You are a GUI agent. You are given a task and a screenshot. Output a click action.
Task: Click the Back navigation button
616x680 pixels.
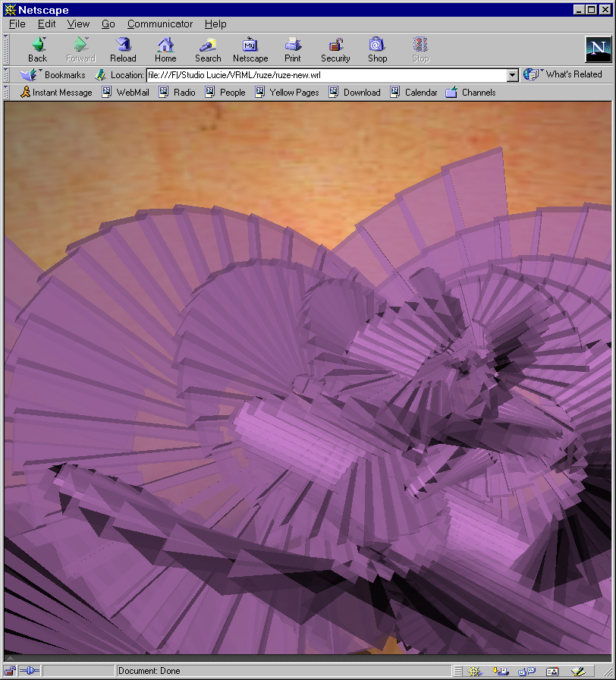(x=38, y=50)
